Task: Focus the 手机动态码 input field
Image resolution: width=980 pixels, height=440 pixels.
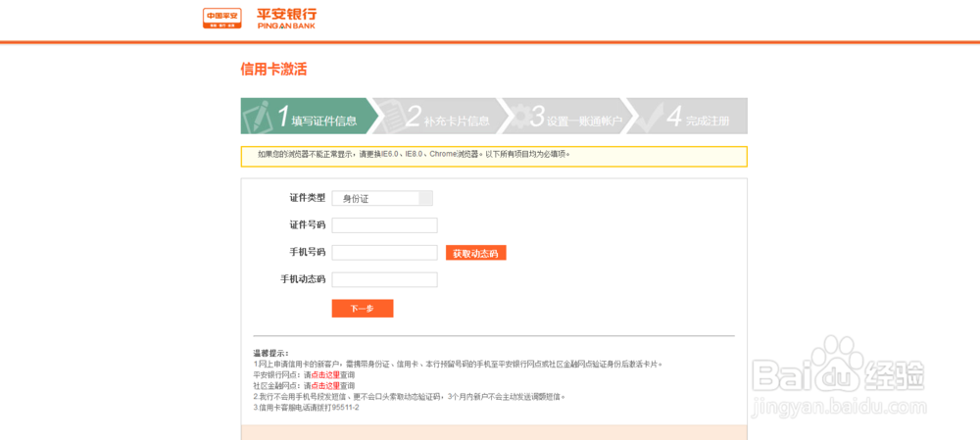Action: tap(384, 279)
